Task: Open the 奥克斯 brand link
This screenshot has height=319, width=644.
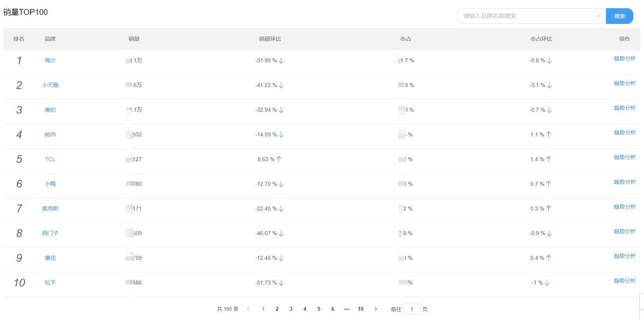Action: [50, 208]
